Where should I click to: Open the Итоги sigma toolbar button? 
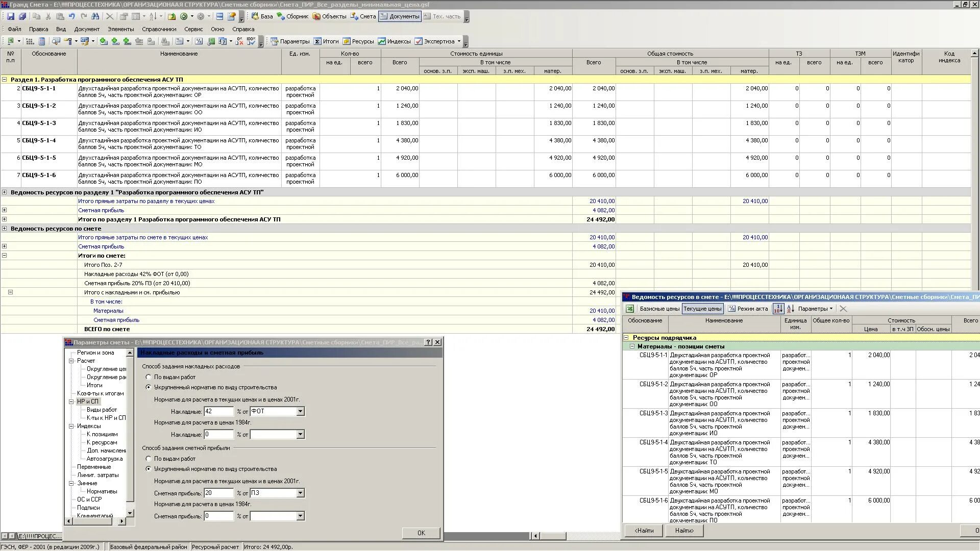[326, 41]
